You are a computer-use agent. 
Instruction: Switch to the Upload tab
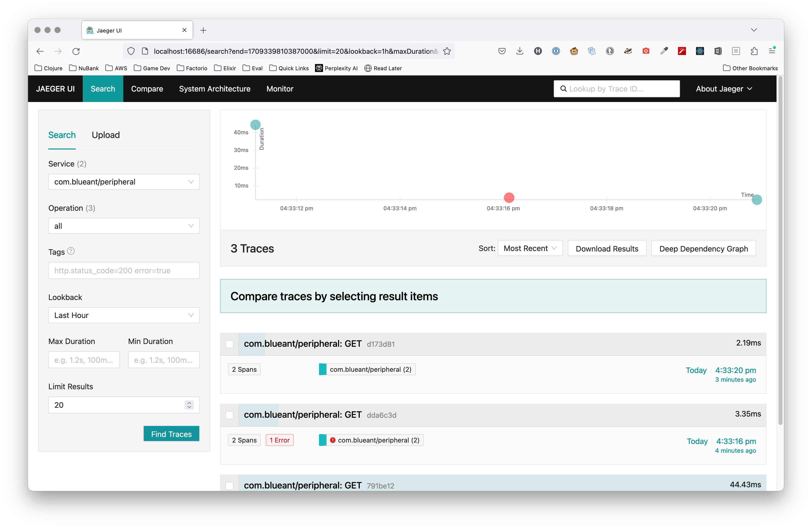[x=106, y=135]
